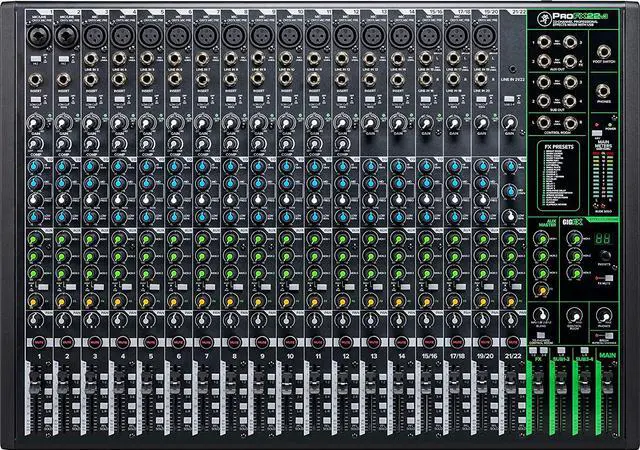Toggle the FX mute switch

coord(609,278)
